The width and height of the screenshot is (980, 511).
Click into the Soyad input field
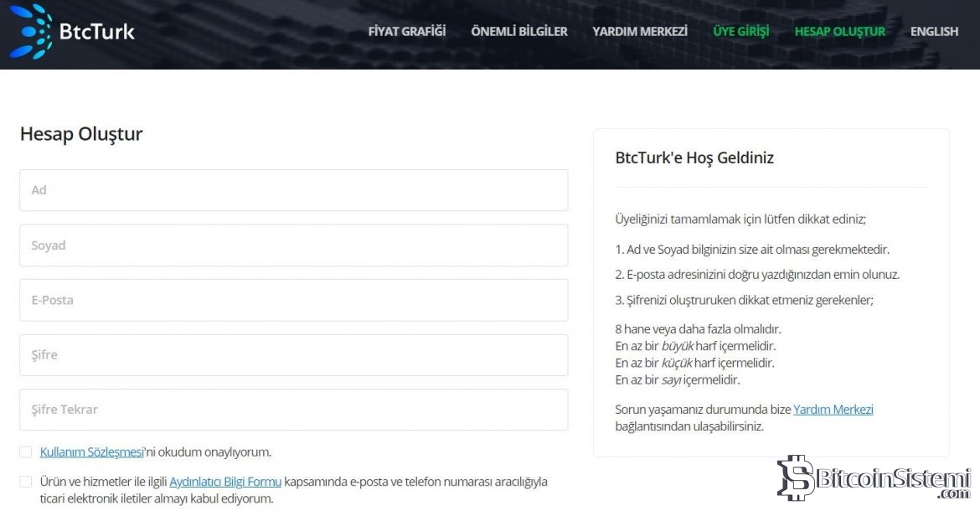[293, 245]
